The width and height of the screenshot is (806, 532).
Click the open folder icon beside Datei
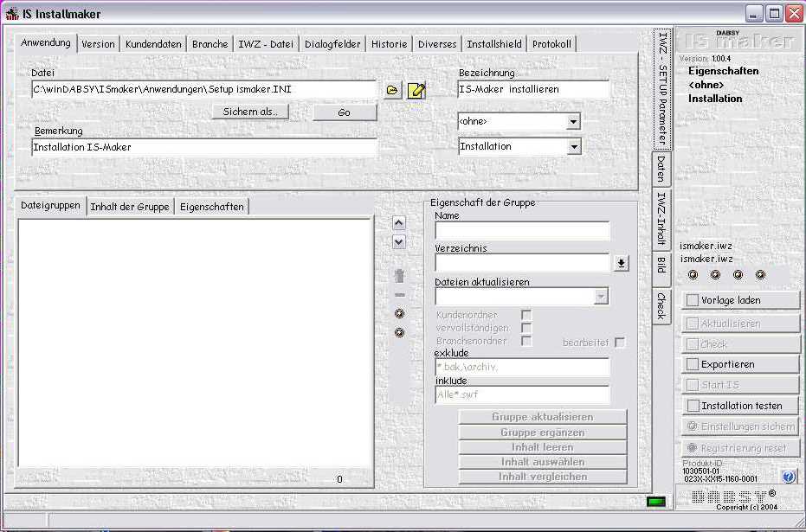[x=392, y=90]
